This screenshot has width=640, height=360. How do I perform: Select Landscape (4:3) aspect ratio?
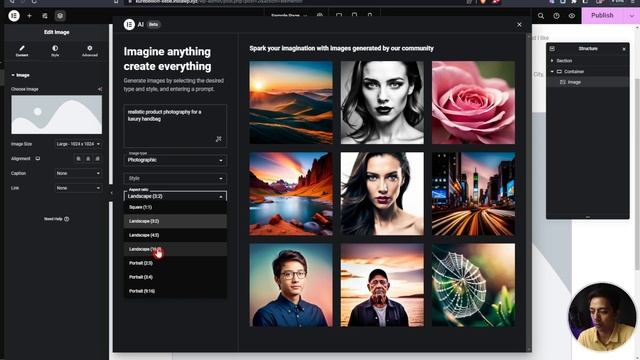pyautogui.click(x=175, y=235)
